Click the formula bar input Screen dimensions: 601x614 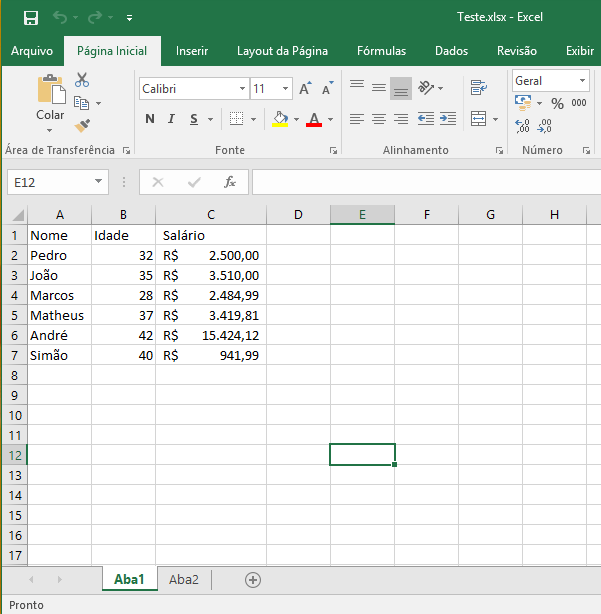pos(427,182)
